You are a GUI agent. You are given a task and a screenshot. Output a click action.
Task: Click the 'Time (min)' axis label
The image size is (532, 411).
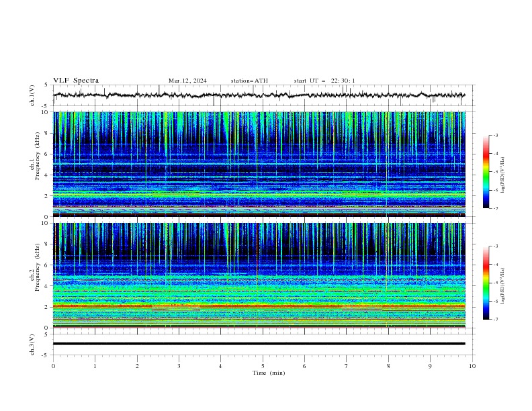(269, 373)
